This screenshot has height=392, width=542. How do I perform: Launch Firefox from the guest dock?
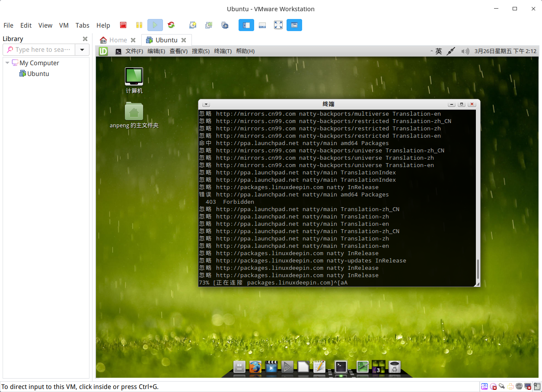pos(255,367)
